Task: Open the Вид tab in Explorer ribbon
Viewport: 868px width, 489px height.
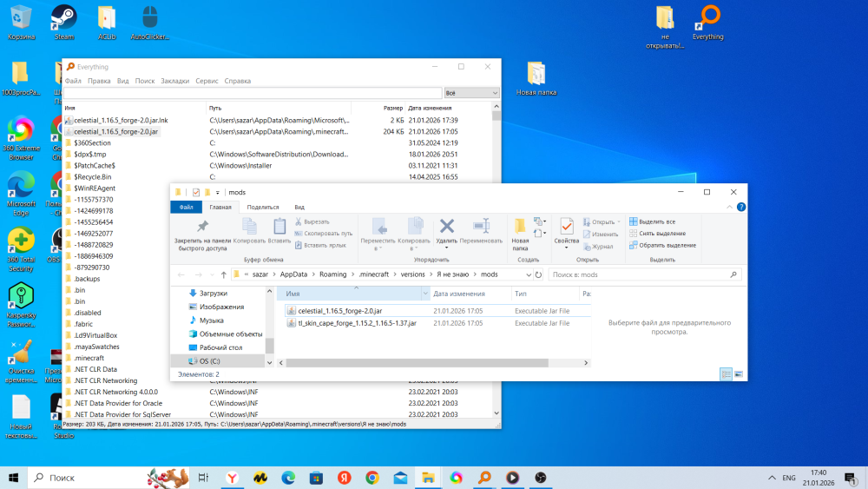Action: tap(299, 207)
